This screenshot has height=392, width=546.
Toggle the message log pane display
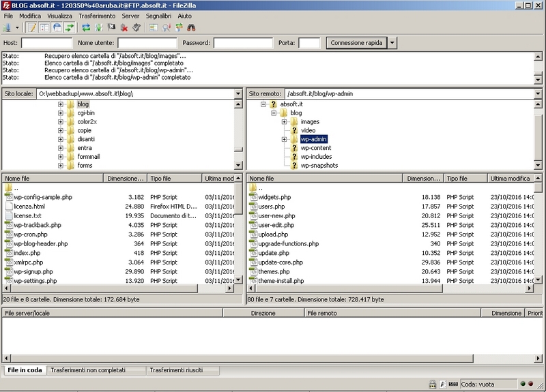pos(32,27)
